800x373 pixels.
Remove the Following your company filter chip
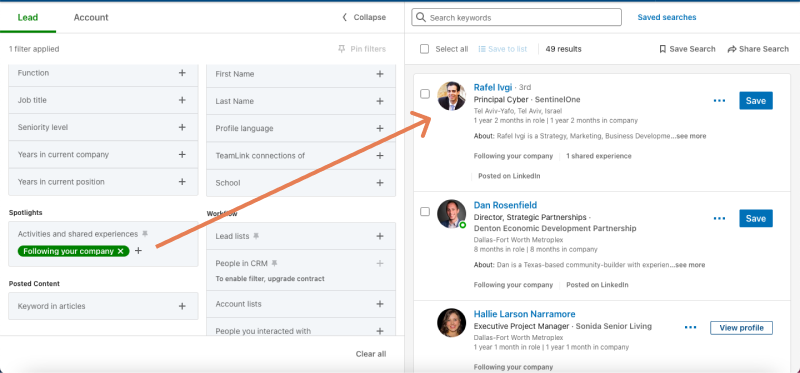(120, 251)
